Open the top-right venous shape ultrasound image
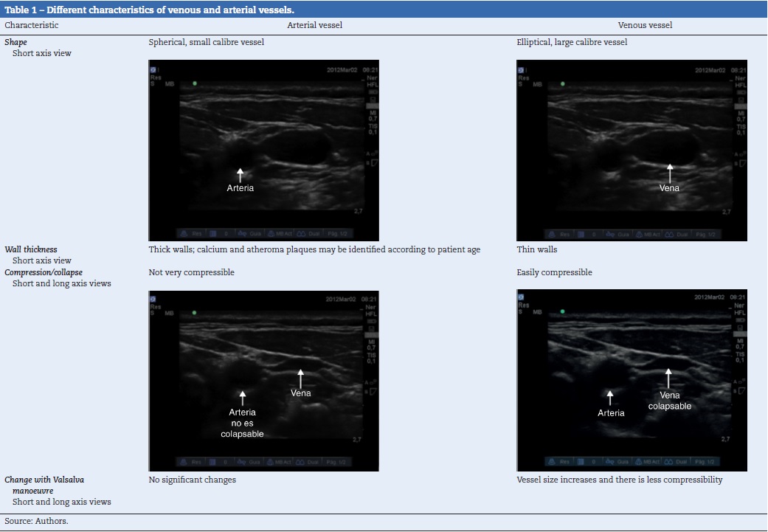768x532 pixels. click(x=632, y=151)
